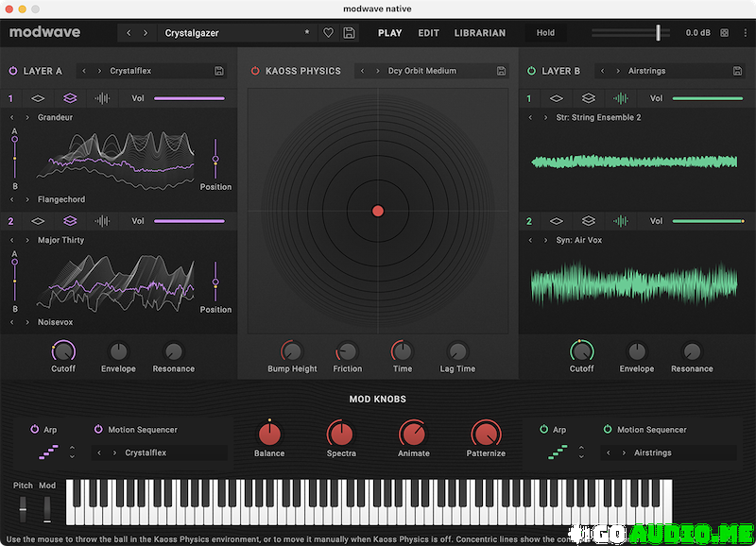756x546 pixels.
Task: Select dual wavetable mode in Layer A oscillator 1
Action: pos(70,98)
